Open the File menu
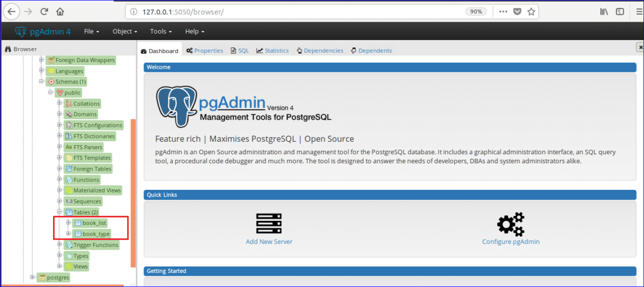 pos(92,32)
